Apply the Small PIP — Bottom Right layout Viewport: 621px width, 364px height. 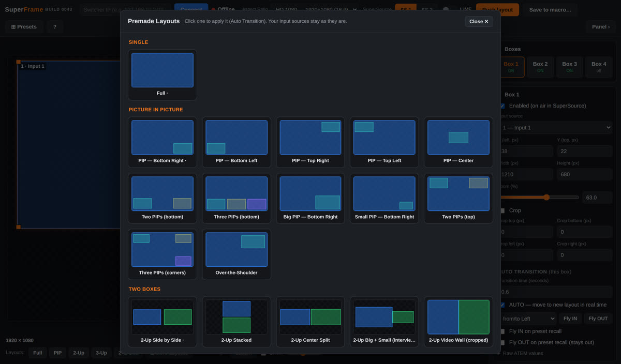(385, 199)
